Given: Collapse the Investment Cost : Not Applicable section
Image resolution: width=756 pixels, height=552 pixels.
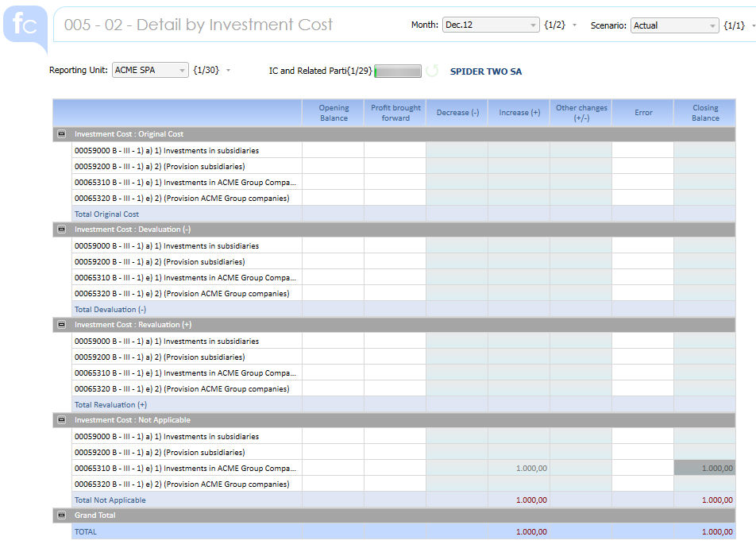Looking at the screenshot, I should tap(62, 420).
